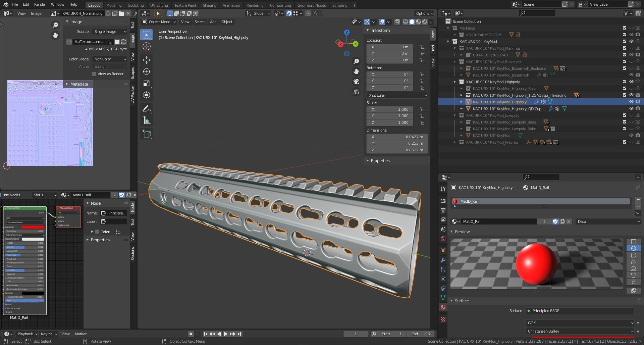Toggle visibility of KeyMod_Highpoly_1.25"/18tpi_Threading

click(x=631, y=95)
